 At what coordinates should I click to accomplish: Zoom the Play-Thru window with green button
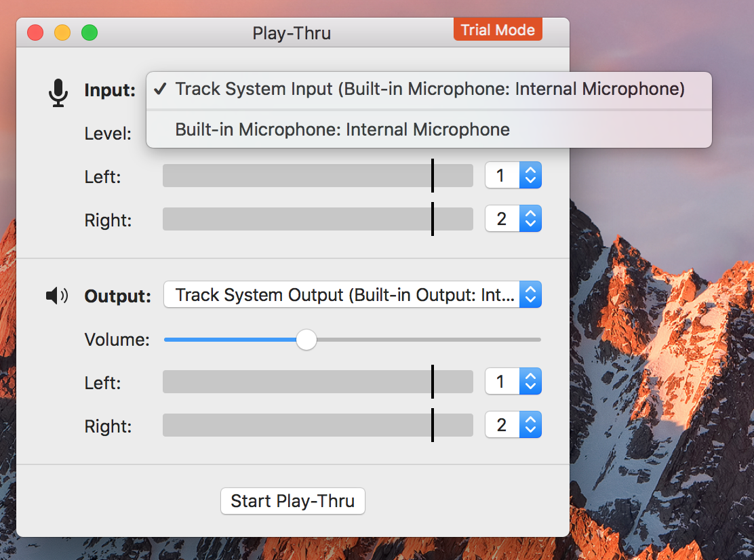[90, 33]
